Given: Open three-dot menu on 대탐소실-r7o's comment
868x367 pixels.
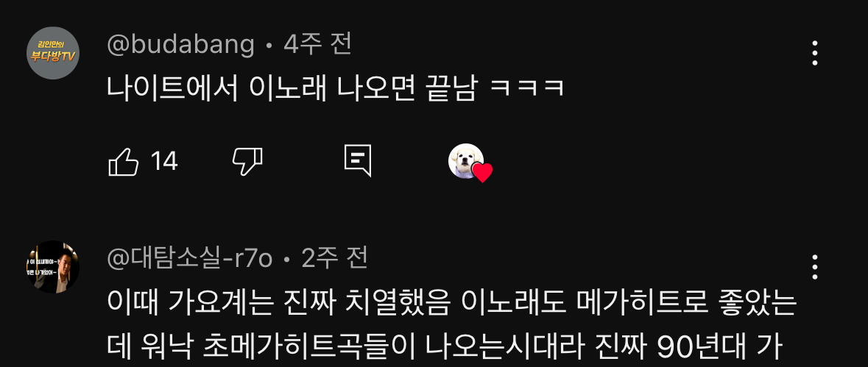Looking at the screenshot, I should (814, 268).
